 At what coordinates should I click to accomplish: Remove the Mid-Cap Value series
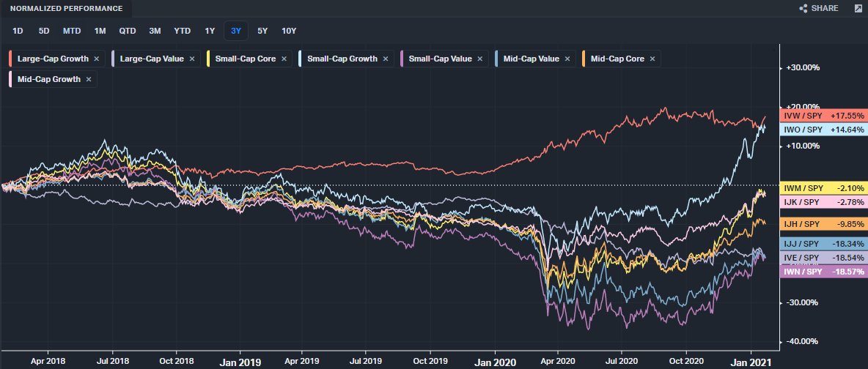567,59
